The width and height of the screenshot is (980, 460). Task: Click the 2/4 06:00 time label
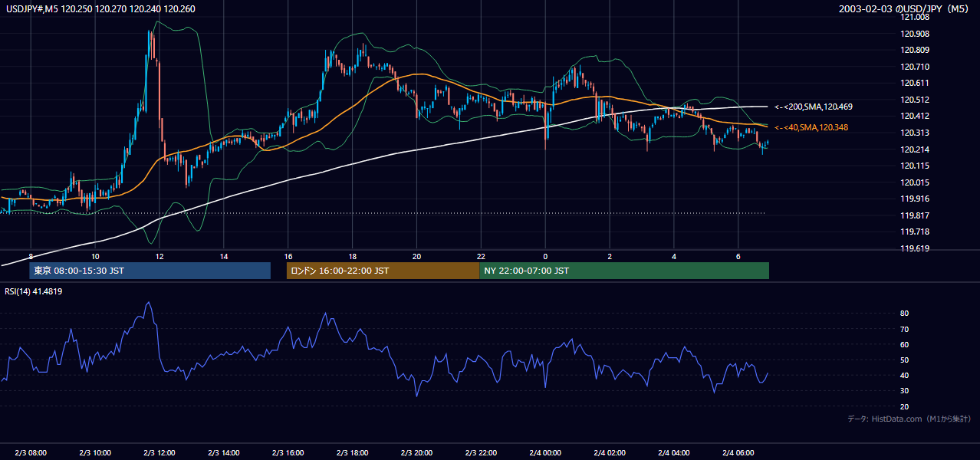coord(738,453)
